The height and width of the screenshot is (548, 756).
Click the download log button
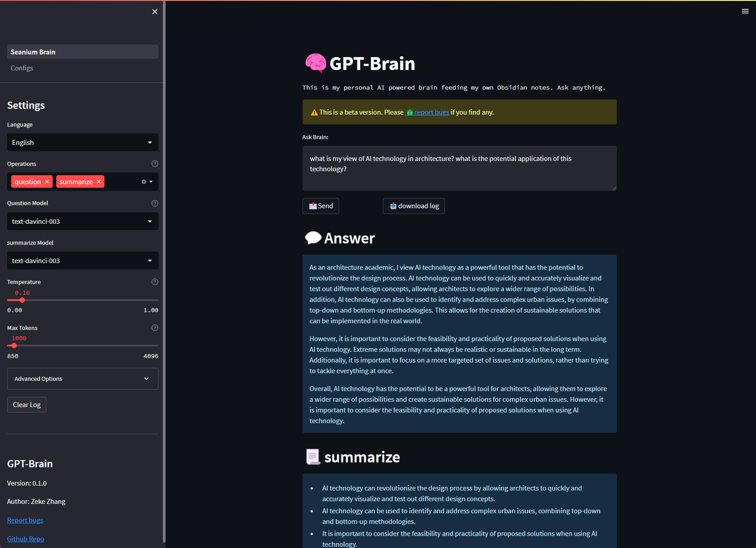click(414, 206)
